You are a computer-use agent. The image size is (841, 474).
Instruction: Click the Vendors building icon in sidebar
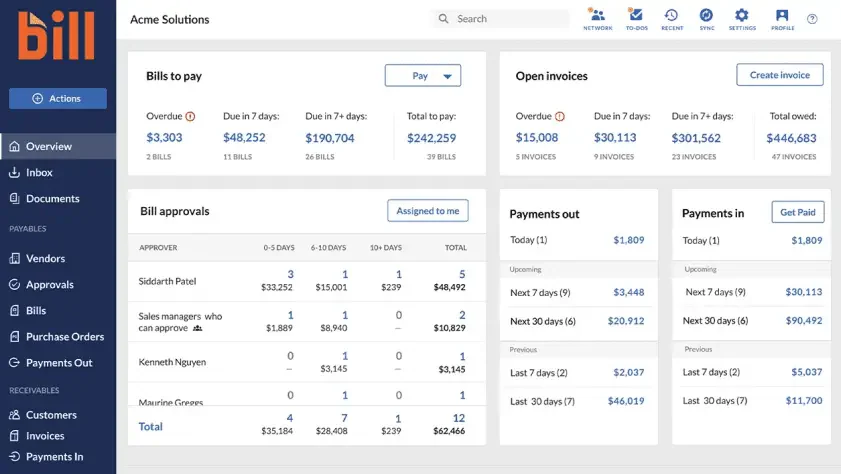point(14,258)
